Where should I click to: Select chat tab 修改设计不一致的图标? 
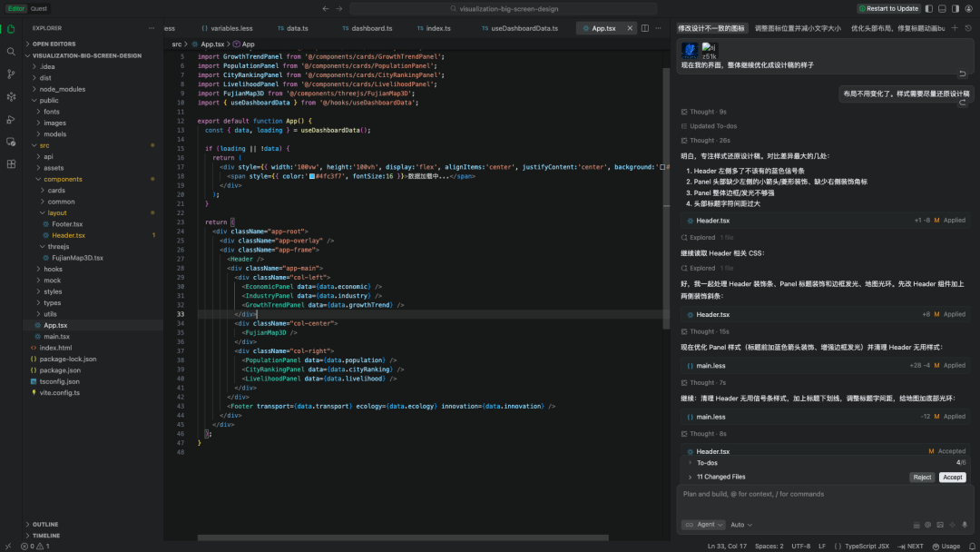pyautogui.click(x=711, y=28)
